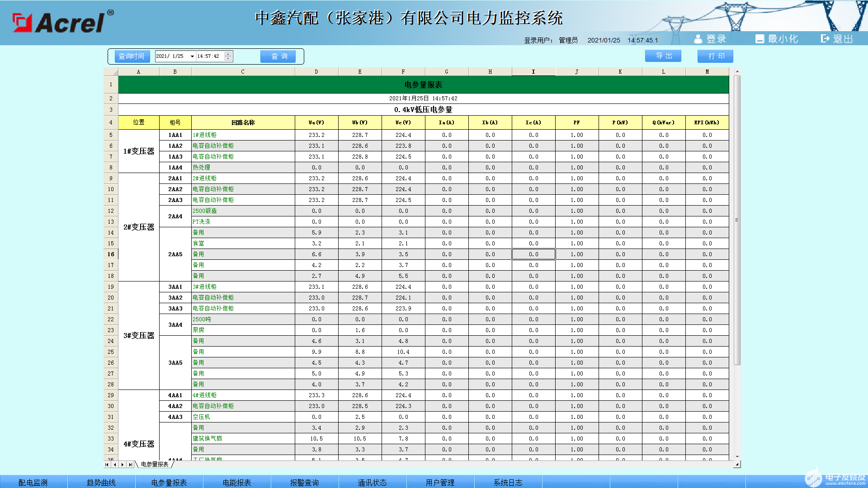Click the Acrel logo
The image size is (868, 488).
click(62, 22)
